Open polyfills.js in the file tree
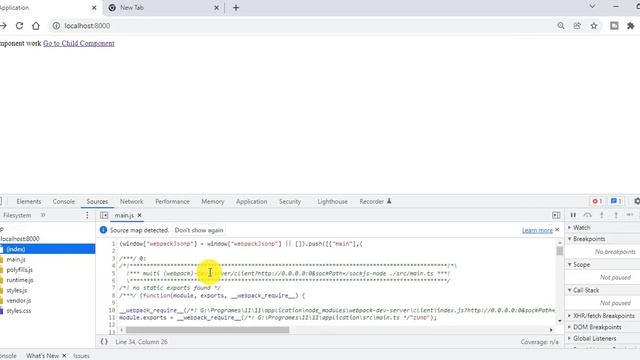 point(19,270)
